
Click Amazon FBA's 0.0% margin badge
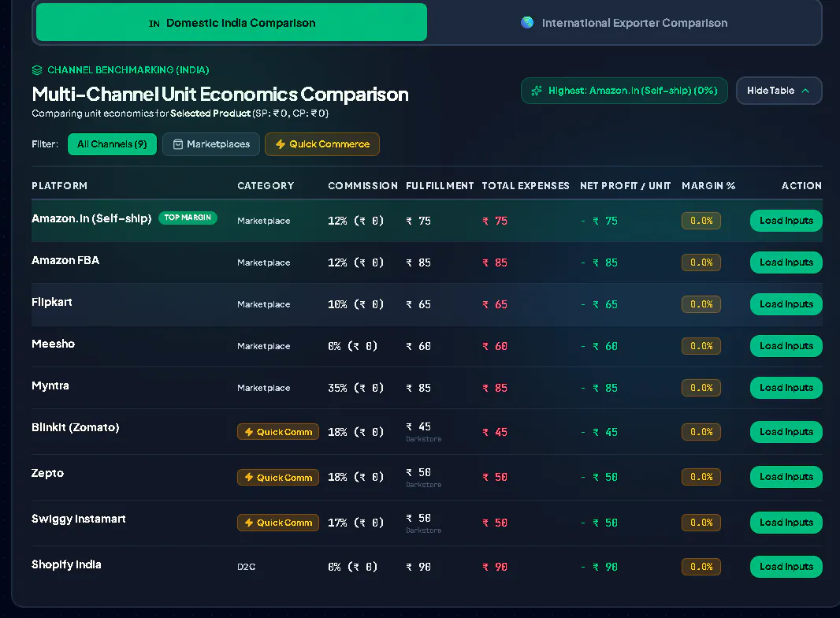coord(701,262)
